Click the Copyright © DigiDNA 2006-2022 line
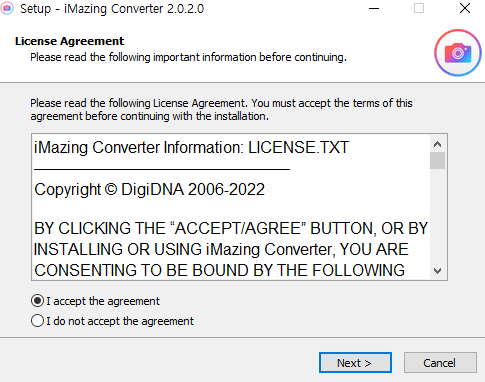485x382 pixels. [x=149, y=190]
